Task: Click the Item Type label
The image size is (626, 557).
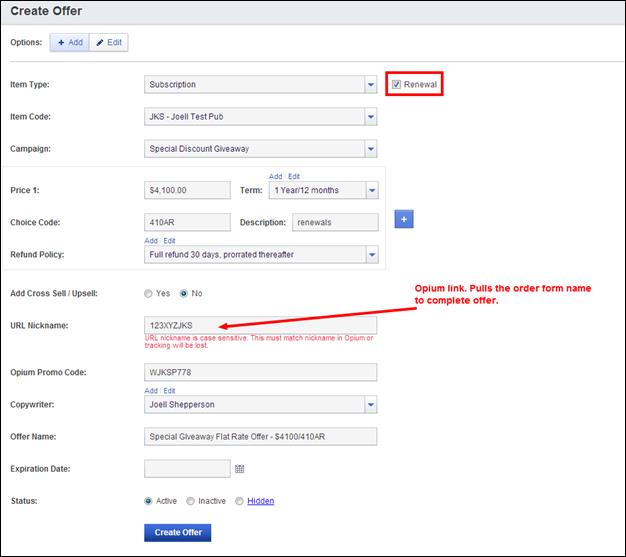Action: click(30, 84)
